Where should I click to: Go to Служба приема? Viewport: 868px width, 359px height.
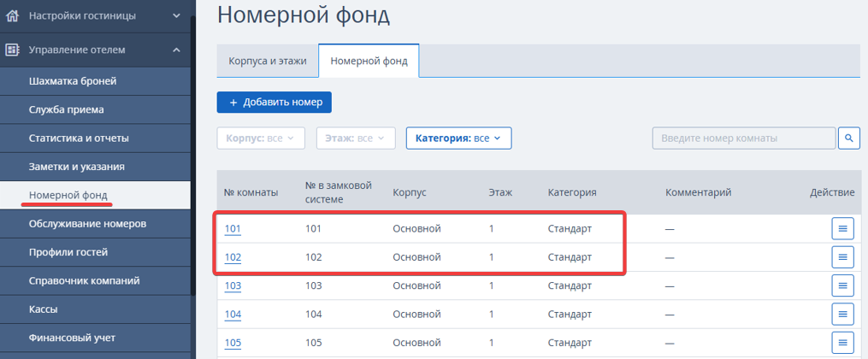(x=95, y=109)
